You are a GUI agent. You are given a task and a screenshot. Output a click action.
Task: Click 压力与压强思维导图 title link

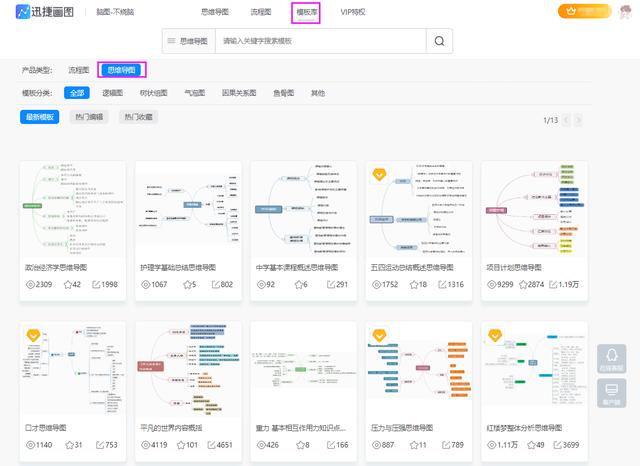point(402,428)
